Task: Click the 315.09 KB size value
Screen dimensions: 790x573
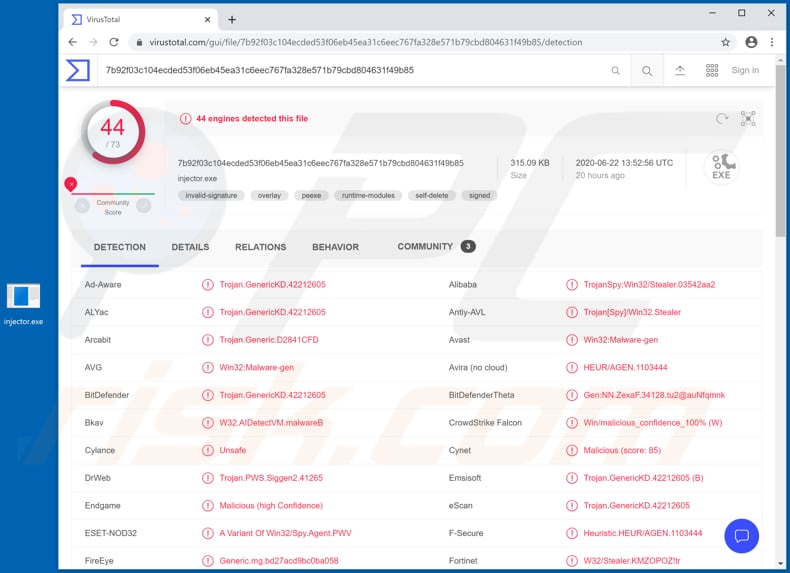Action: click(x=530, y=163)
